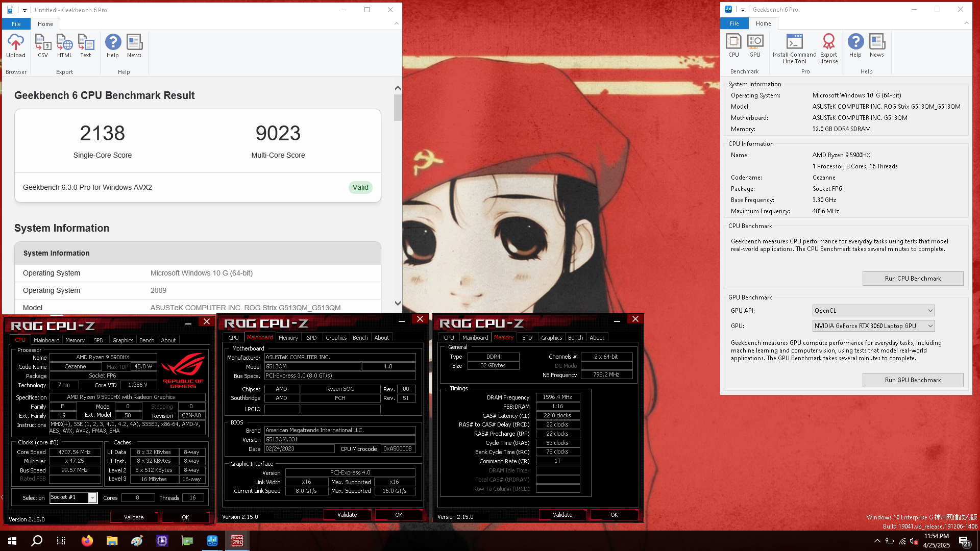Open Help in the right Geekbench 6 Pro window
Viewport: 980px width, 551px height.
(855, 45)
